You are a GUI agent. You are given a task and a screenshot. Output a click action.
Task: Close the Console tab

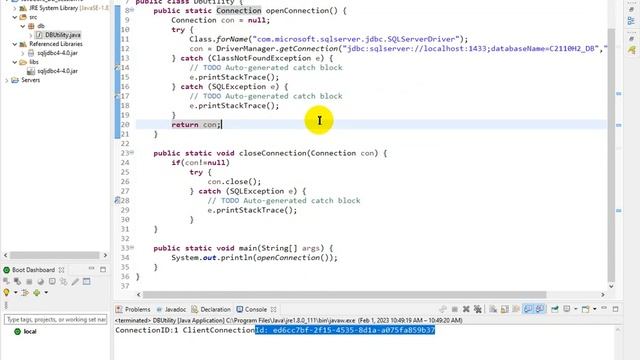tap(273, 309)
